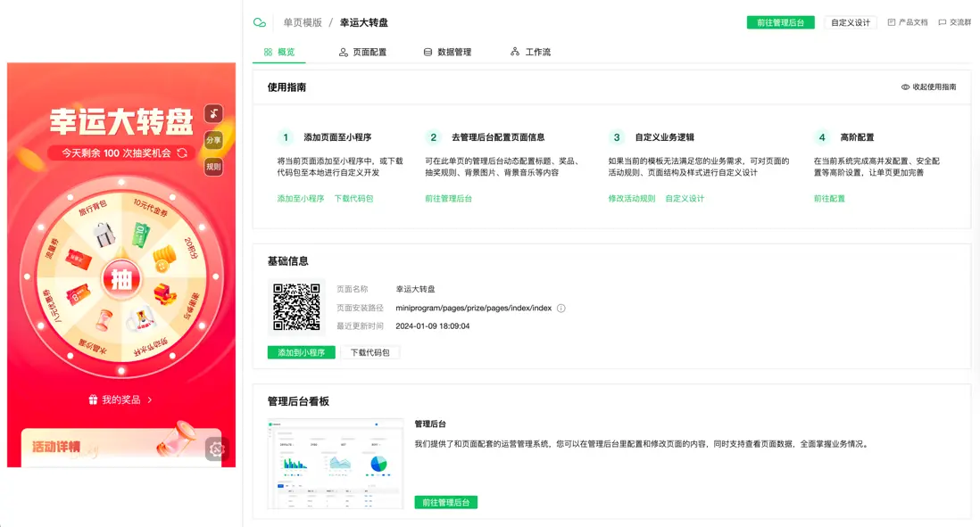Click the 10元代金券 voucher prize icon
980x527 pixels.
click(141, 235)
